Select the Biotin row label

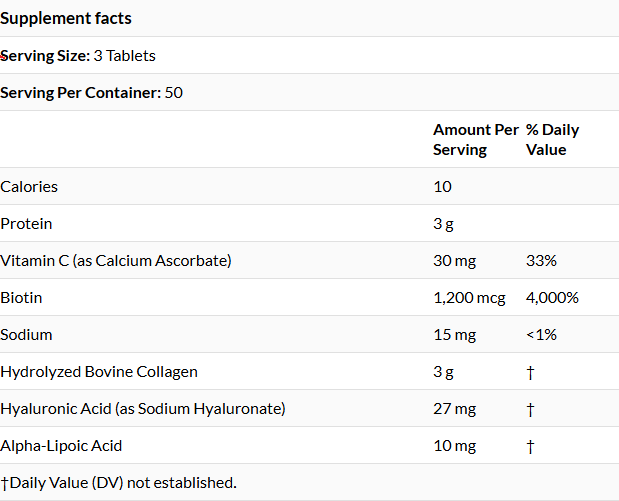click(21, 298)
